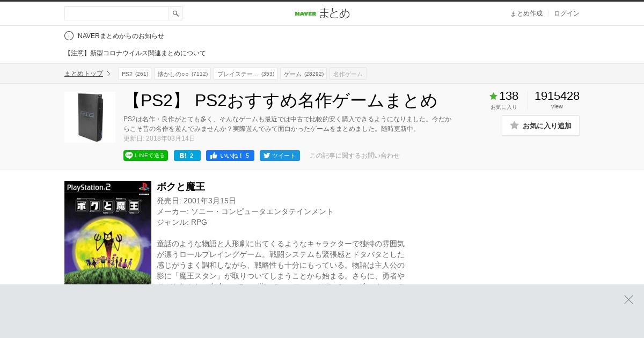
Task: Click the ジャンル: RPG line
Action: (x=182, y=222)
